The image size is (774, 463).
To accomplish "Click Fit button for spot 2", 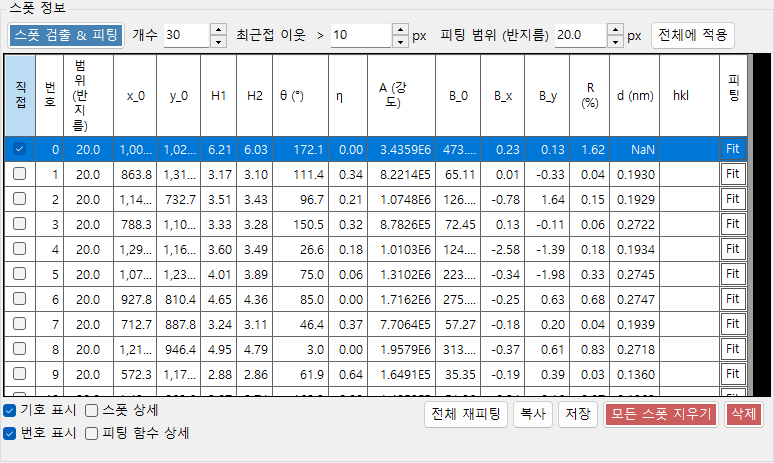I will tap(733, 199).
